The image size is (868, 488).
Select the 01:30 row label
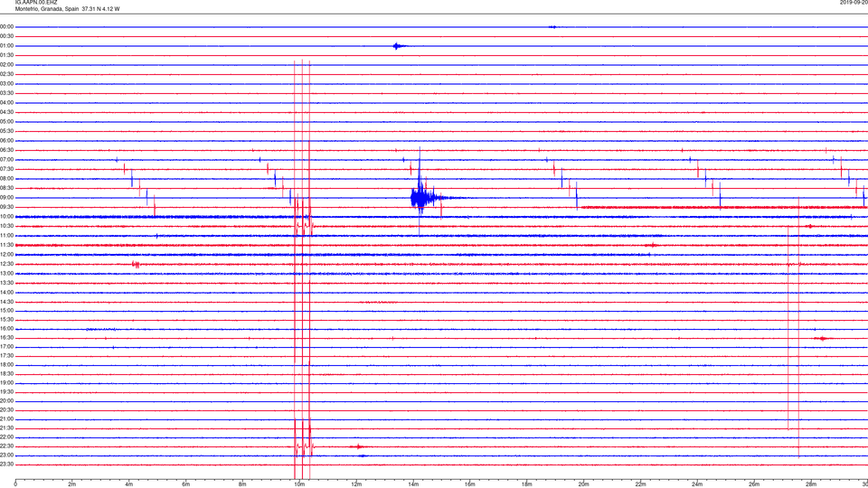point(7,55)
